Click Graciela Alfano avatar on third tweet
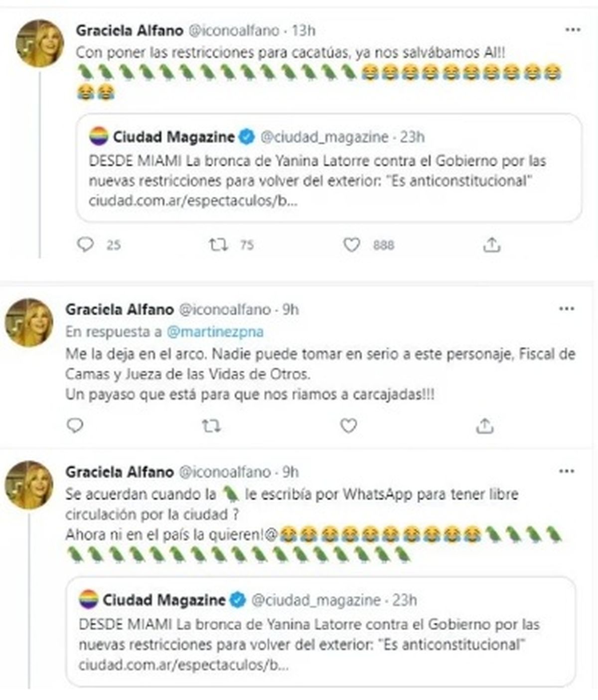 coord(29,485)
